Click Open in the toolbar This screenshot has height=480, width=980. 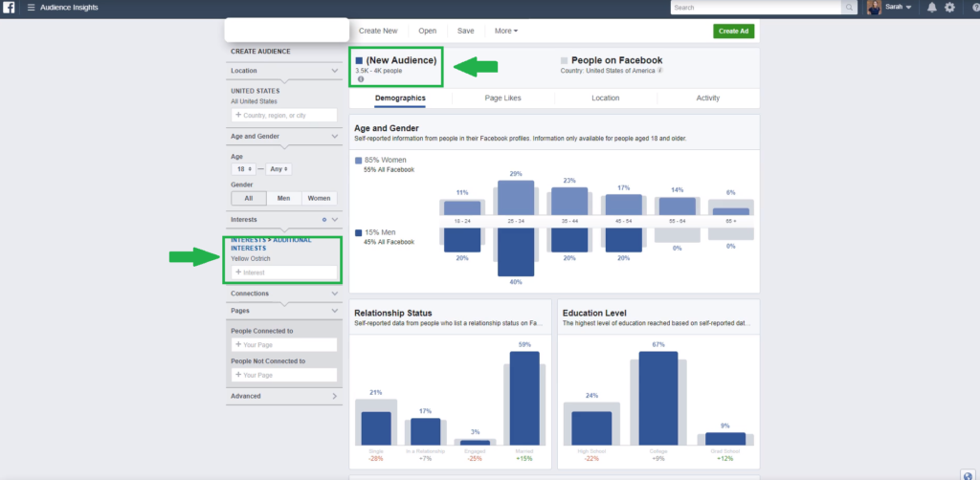point(428,31)
